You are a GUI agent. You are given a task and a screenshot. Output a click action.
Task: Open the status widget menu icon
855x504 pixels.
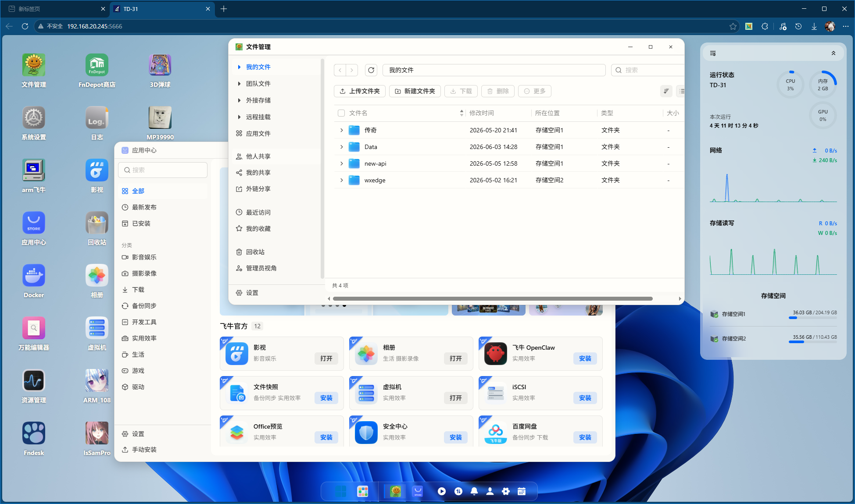[x=713, y=53]
